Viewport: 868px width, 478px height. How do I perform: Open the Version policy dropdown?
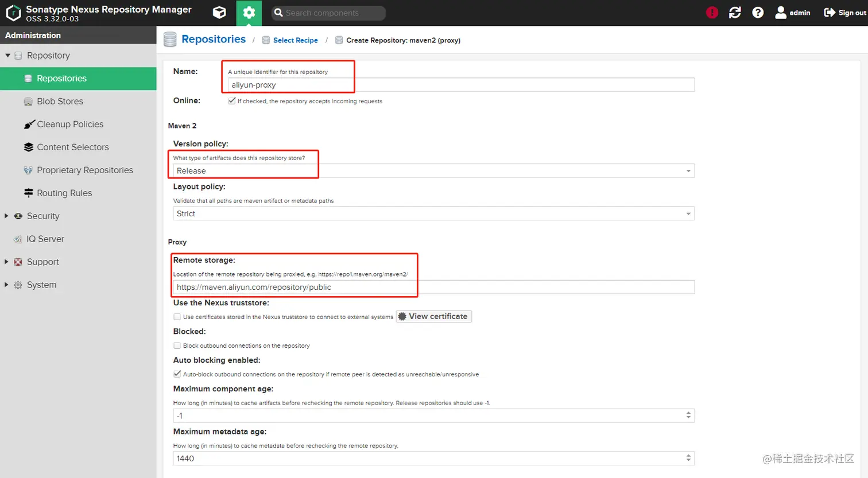click(433, 171)
